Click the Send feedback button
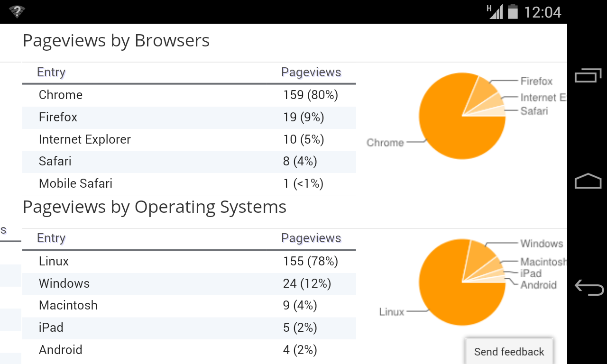607x364 pixels. click(509, 352)
